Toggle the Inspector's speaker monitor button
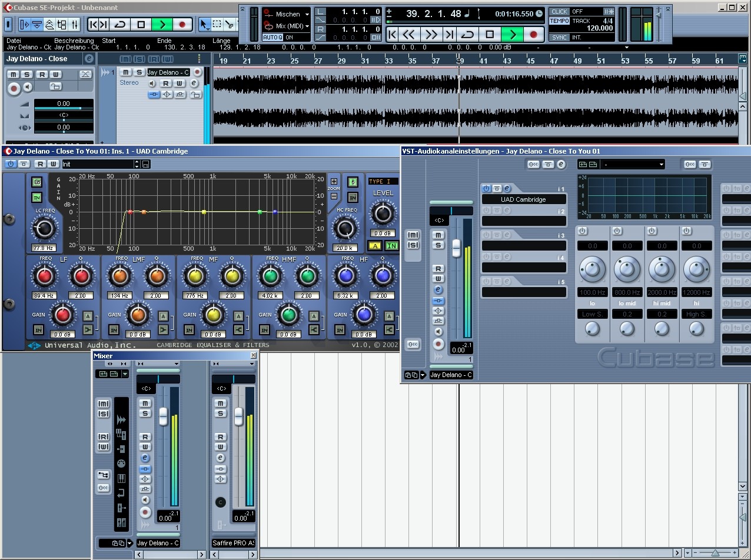The image size is (751, 560). tap(27, 88)
